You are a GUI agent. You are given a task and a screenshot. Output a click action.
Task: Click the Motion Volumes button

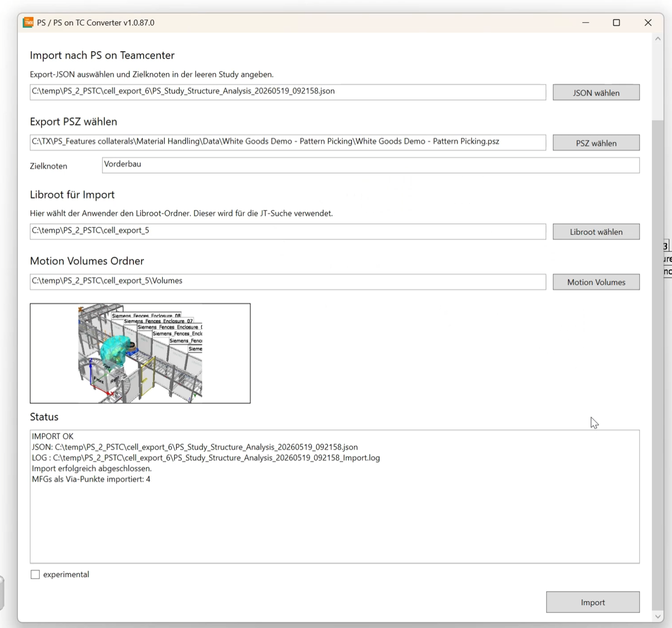pos(596,282)
